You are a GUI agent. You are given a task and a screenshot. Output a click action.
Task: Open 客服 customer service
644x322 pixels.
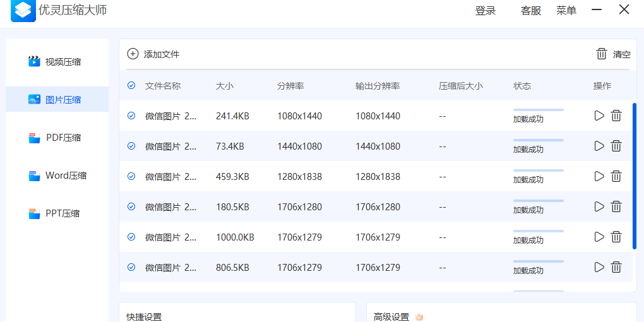530,11
